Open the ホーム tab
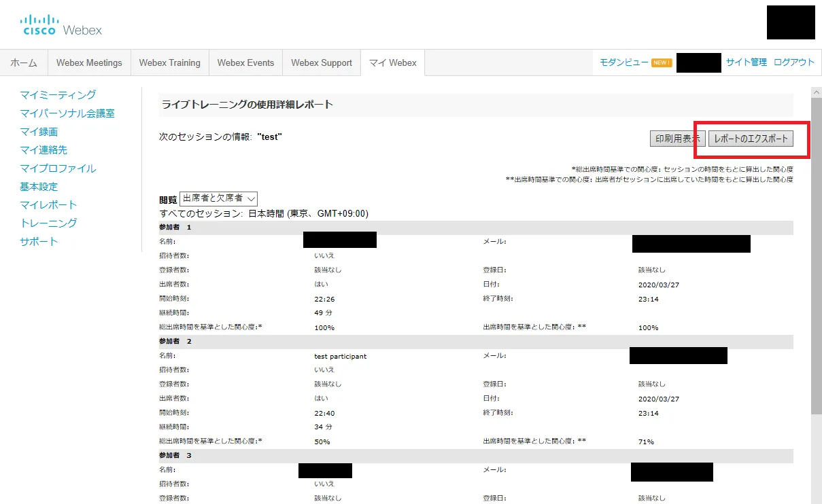Image resolution: width=822 pixels, height=504 pixels. pos(24,62)
